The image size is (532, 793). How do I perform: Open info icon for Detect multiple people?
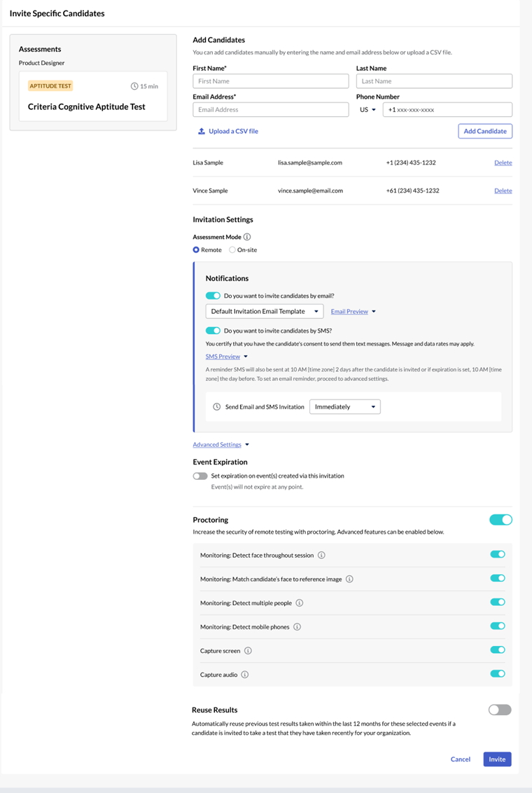[x=299, y=603]
